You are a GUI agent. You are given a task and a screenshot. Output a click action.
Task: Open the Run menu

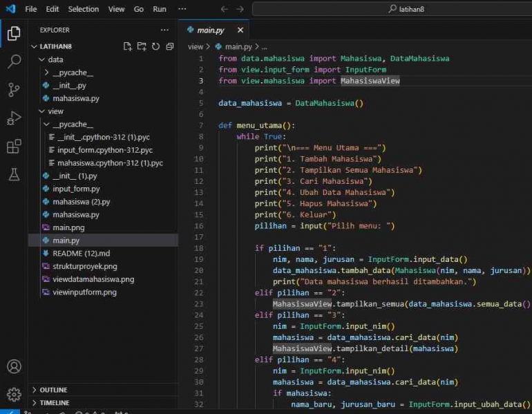click(x=160, y=9)
